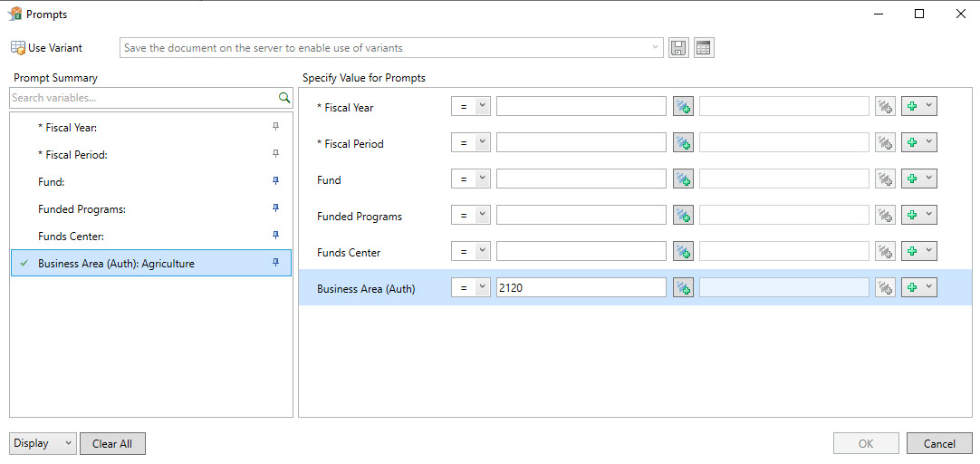Image resolution: width=980 pixels, height=464 pixels.
Task: Add a line with the green plus for Fiscal Period
Action: 912,143
